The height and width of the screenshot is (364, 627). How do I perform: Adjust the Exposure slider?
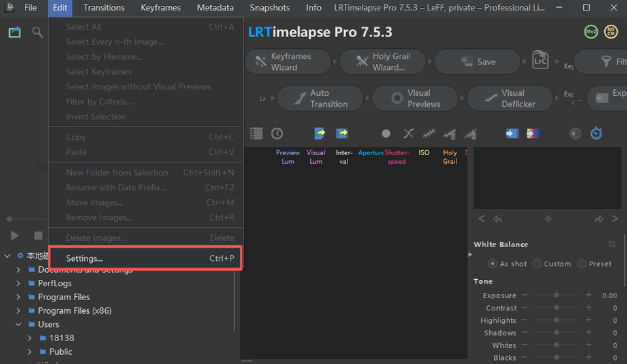coord(556,296)
